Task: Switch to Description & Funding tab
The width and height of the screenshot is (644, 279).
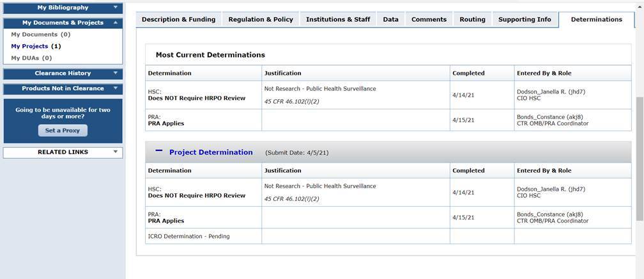Action: coord(178,19)
